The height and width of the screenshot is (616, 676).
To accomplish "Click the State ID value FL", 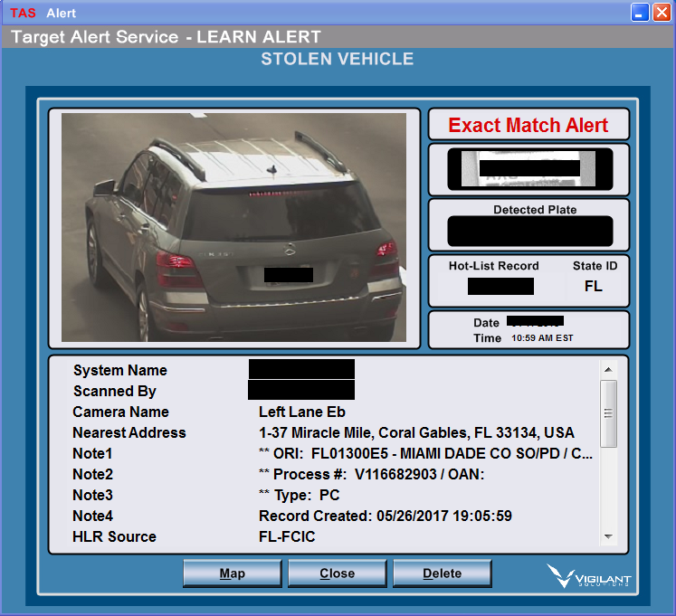I will coord(594,287).
